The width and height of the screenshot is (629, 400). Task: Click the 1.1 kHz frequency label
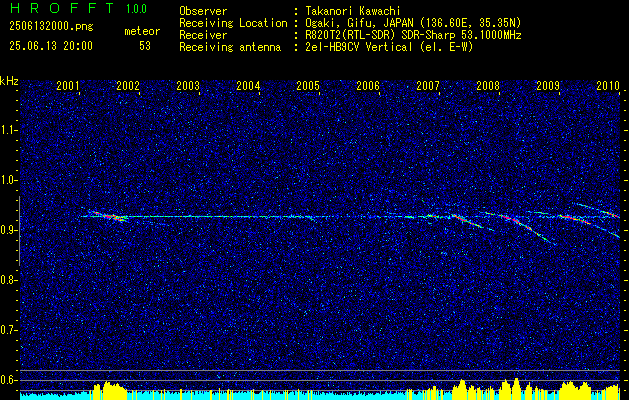tap(8, 130)
